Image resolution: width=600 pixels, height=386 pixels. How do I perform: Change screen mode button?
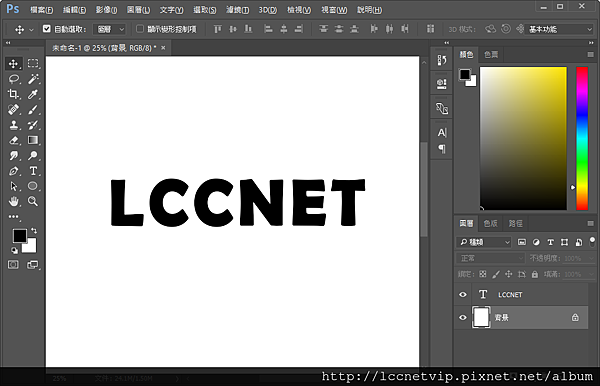(x=33, y=265)
